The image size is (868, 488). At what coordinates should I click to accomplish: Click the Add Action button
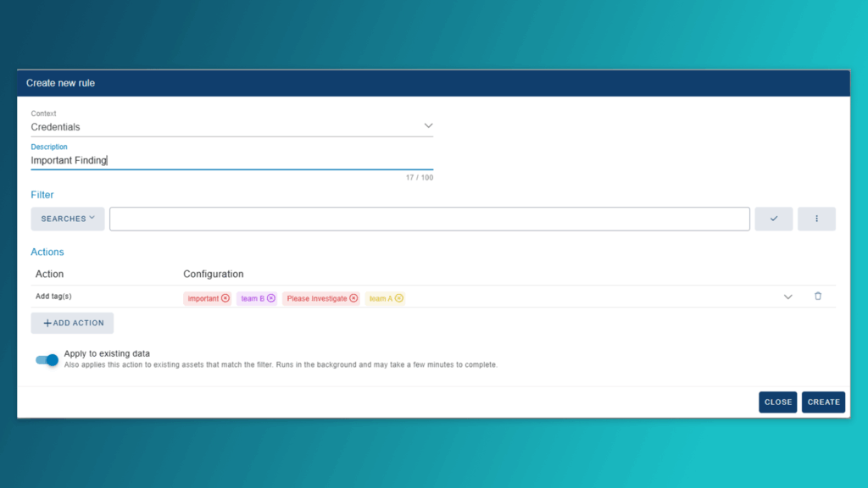tap(72, 323)
